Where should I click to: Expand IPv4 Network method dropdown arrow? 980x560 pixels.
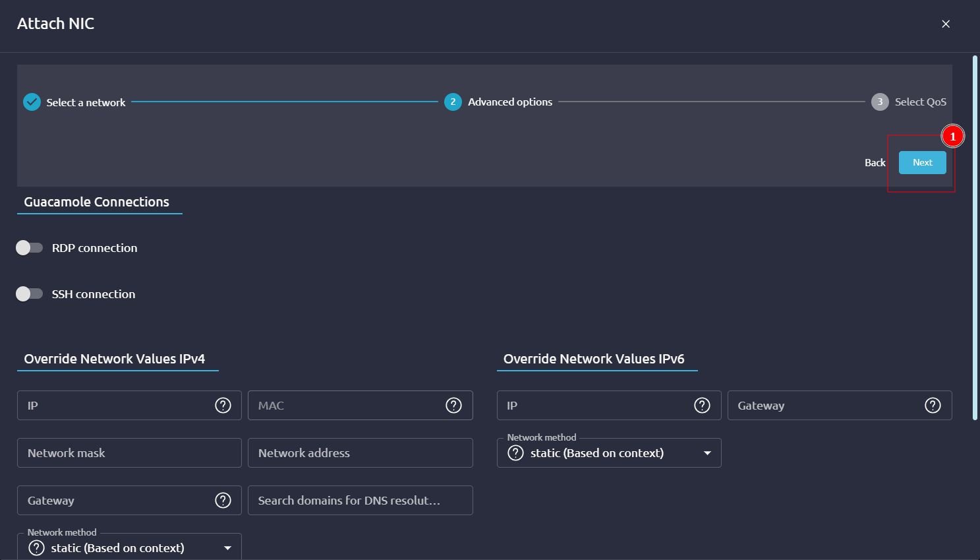point(227,548)
